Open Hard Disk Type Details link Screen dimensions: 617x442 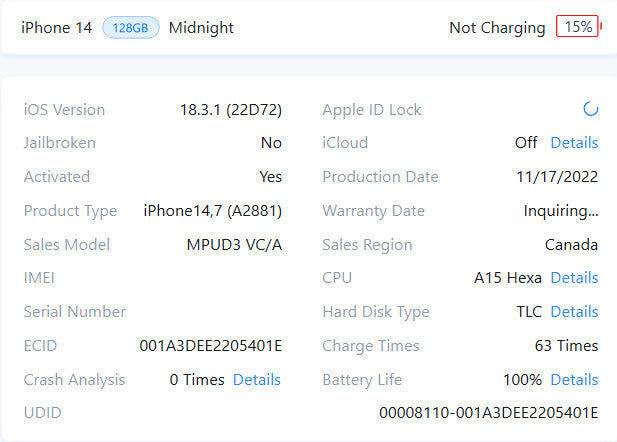(x=574, y=312)
